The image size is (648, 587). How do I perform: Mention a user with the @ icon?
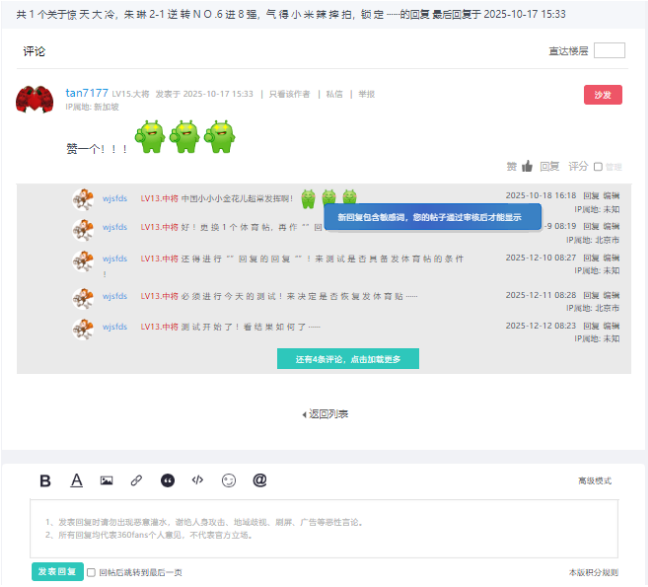pyautogui.click(x=260, y=480)
